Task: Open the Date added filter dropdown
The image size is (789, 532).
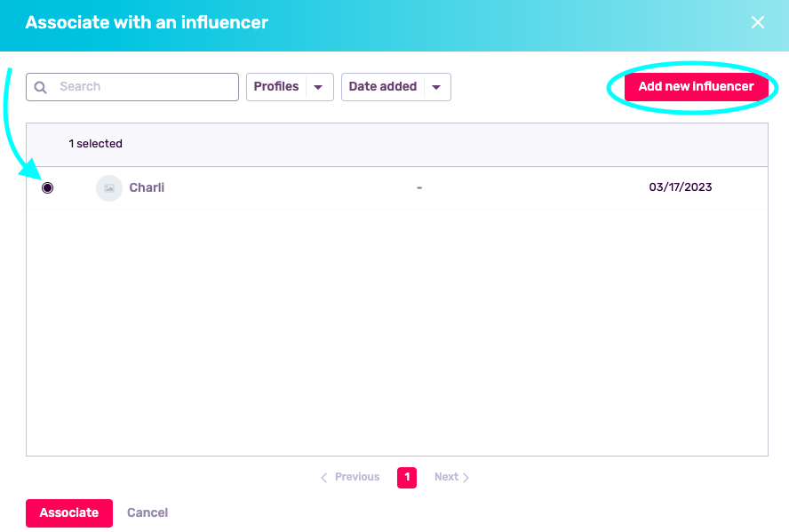Action: (x=395, y=87)
